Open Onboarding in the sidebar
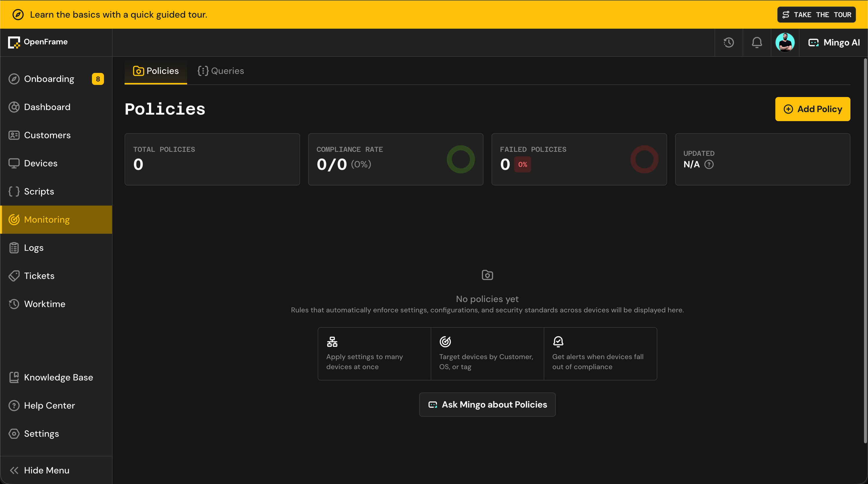The height and width of the screenshot is (484, 868). coord(56,79)
